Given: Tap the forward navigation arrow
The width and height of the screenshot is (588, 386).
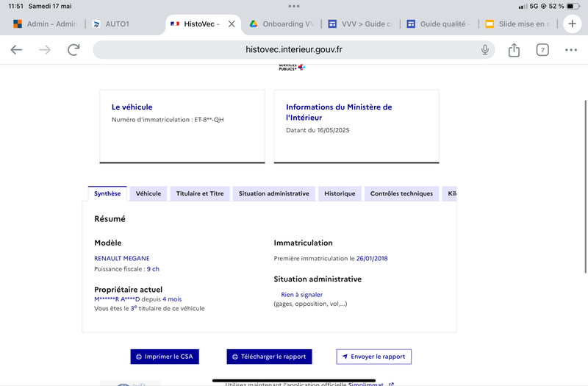Looking at the screenshot, I should click(45, 49).
